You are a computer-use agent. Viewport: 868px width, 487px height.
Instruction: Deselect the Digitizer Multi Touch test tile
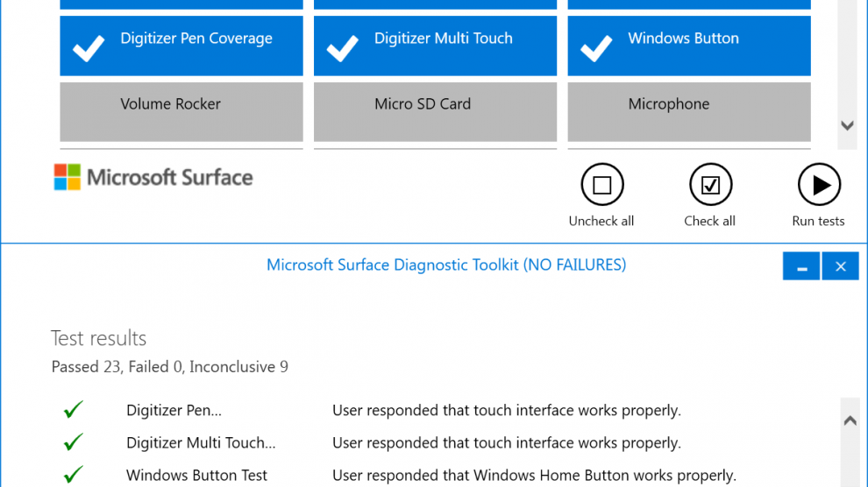(x=435, y=46)
